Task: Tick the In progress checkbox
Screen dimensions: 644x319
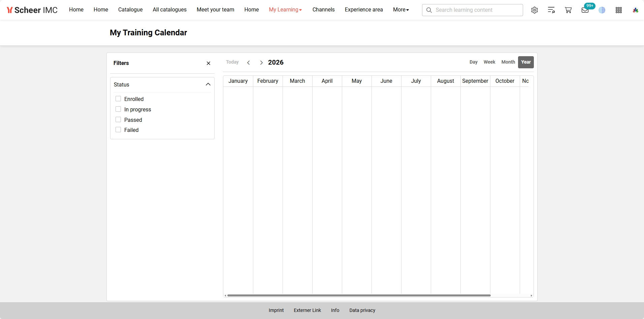Action: [x=118, y=109]
